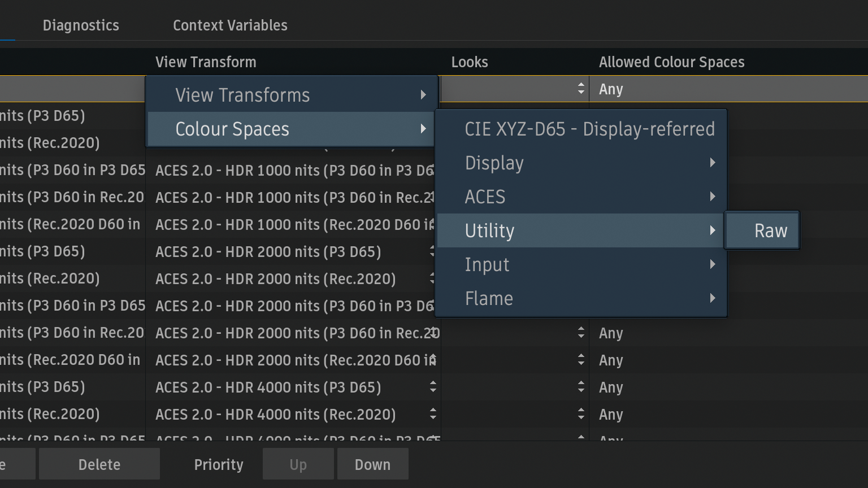The image size is (868, 488).
Task: Open view transform dropdown for HDR 4000 nits (Rec.2020)
Action: pyautogui.click(x=433, y=414)
